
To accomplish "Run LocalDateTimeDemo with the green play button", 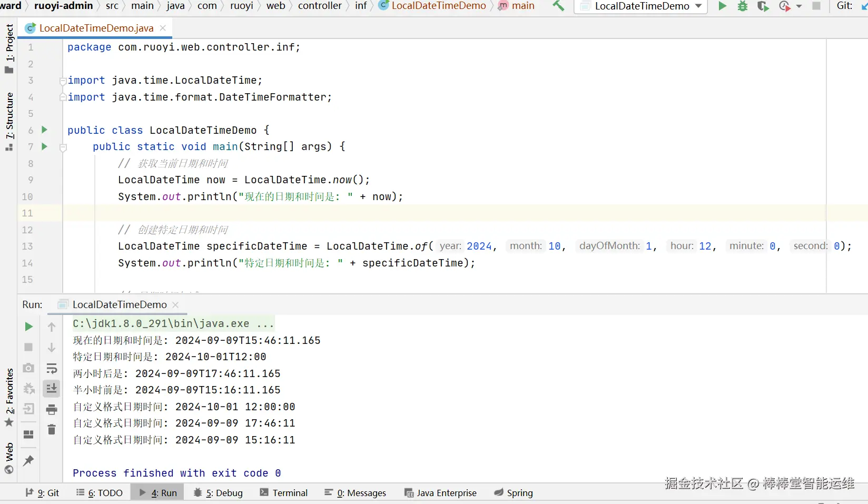I will tap(723, 6).
